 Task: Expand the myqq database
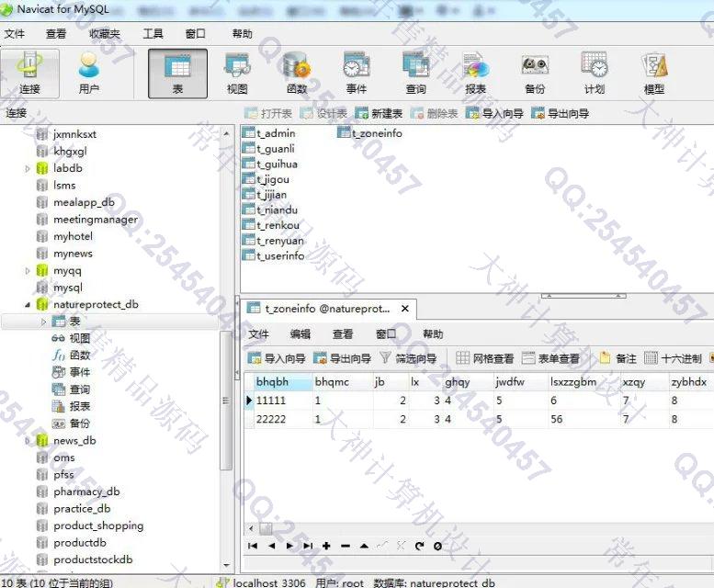click(x=28, y=271)
